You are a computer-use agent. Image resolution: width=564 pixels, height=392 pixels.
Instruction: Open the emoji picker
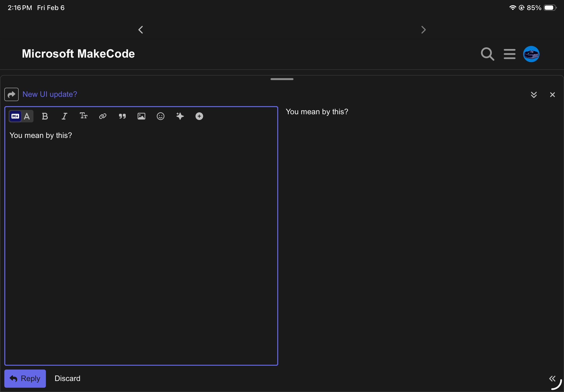tap(161, 116)
